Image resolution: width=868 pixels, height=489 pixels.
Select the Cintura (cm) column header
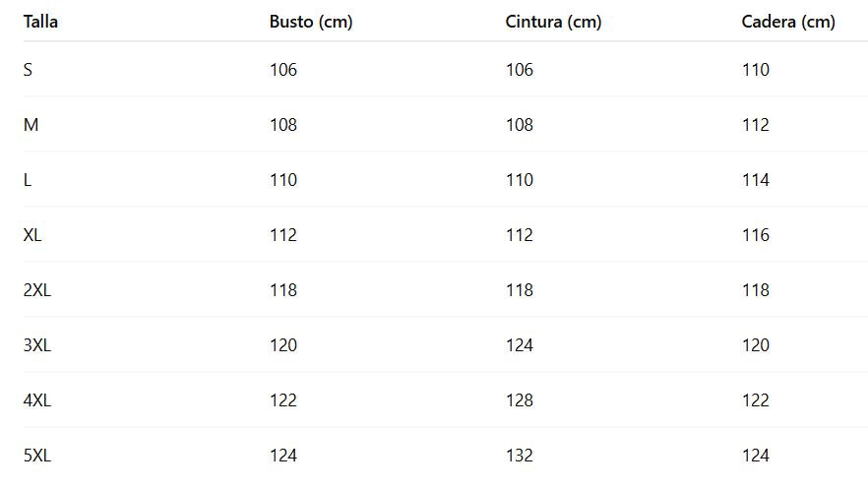[x=553, y=22]
